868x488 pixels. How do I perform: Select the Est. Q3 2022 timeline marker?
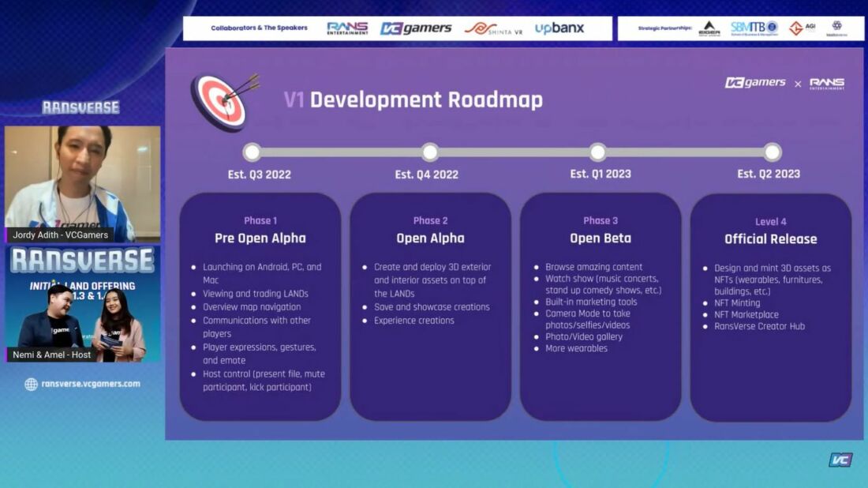[252, 152]
